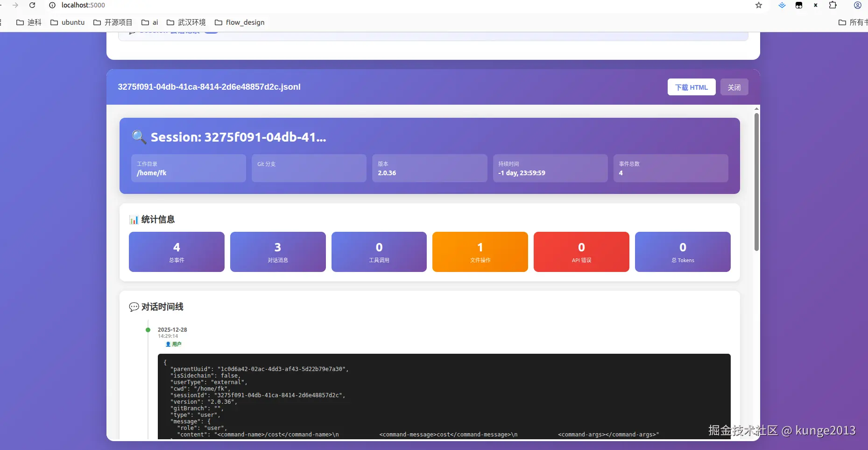This screenshot has width=868, height=450.
Task: Click the 统计信息 section heading
Action: (158, 220)
